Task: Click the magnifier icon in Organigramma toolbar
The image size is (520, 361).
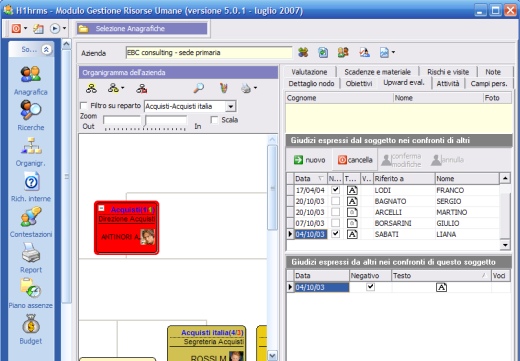Action: 199,88
